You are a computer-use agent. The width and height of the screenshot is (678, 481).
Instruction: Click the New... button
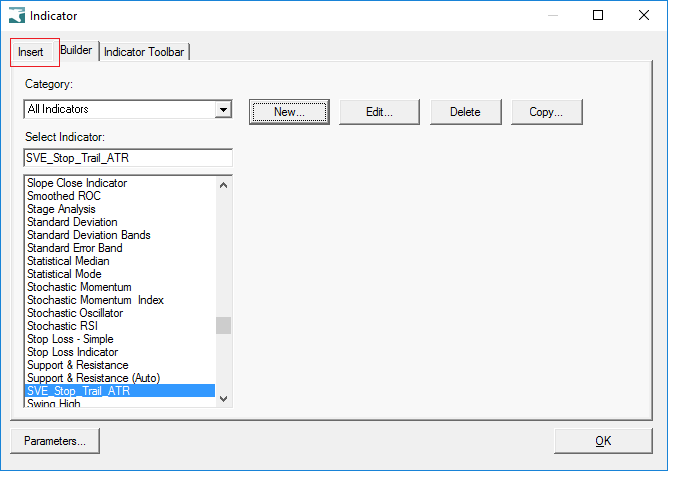(x=289, y=112)
